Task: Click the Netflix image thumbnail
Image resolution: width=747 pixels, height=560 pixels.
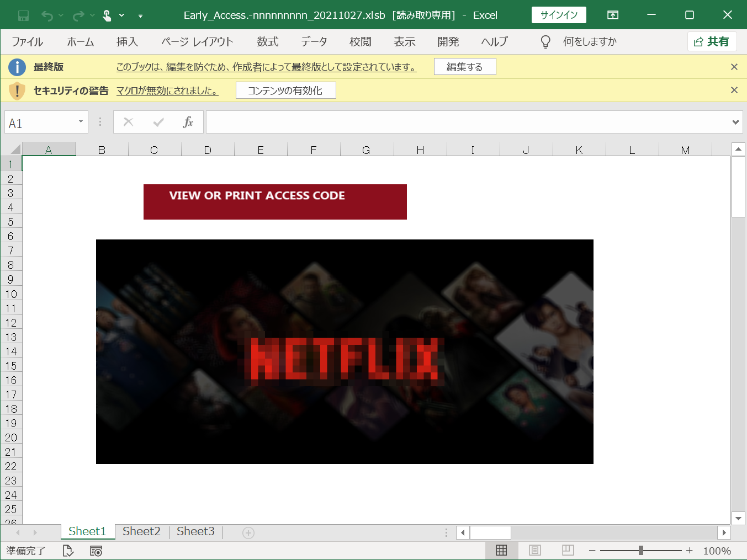Action: click(345, 351)
